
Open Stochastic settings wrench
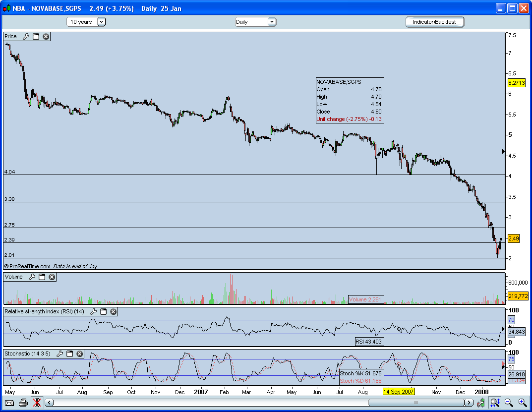click(x=59, y=353)
